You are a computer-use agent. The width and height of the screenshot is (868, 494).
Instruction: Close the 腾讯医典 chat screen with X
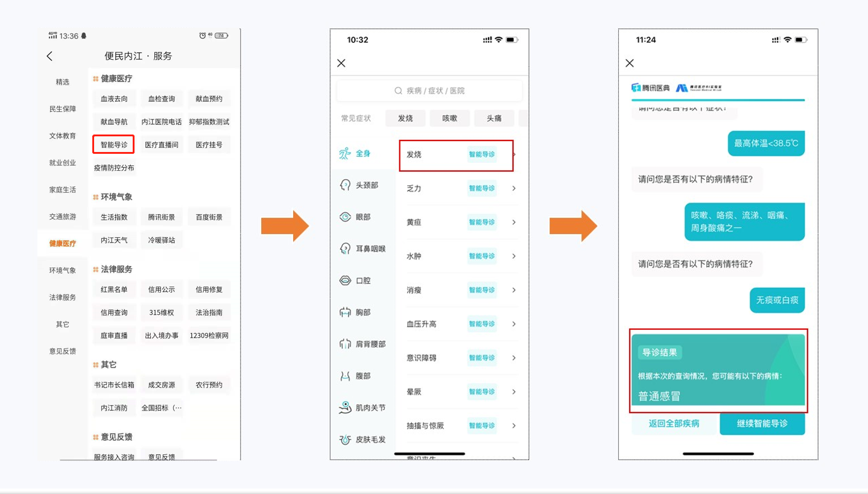(x=630, y=63)
